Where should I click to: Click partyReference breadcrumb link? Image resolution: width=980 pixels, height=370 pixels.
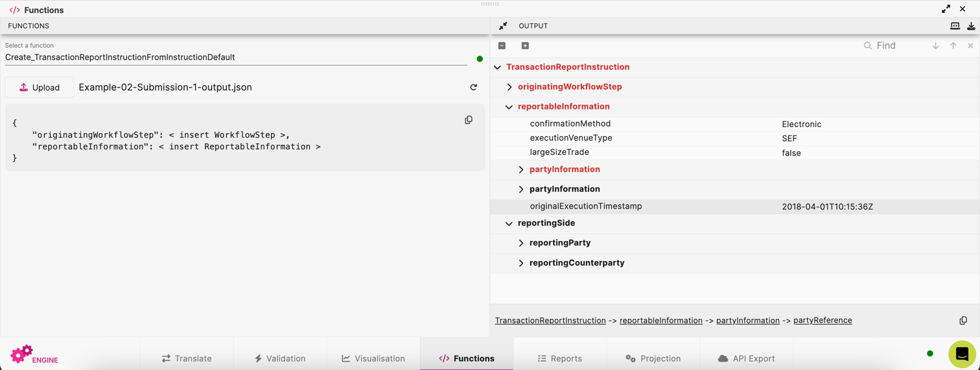pos(822,321)
